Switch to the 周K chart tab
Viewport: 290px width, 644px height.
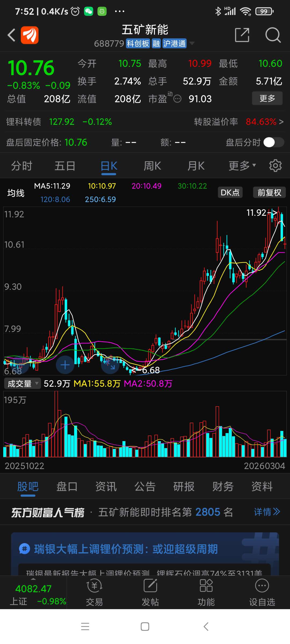tap(152, 166)
